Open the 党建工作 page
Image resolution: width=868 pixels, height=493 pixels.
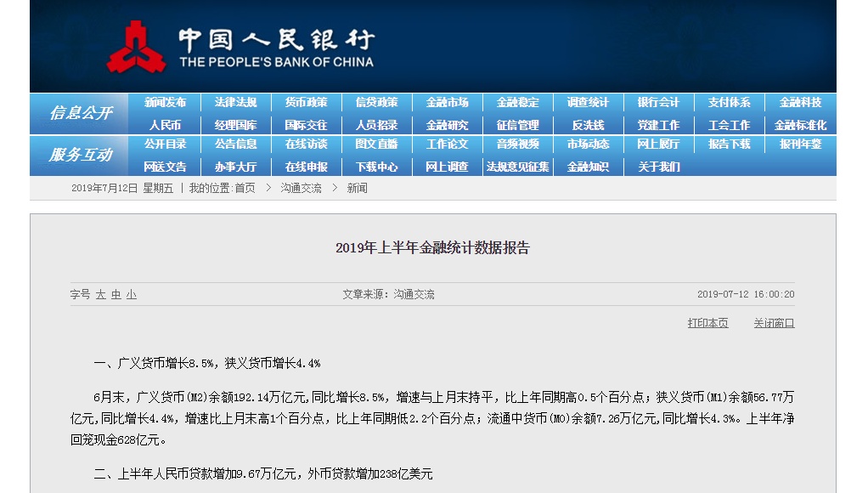[x=659, y=125]
